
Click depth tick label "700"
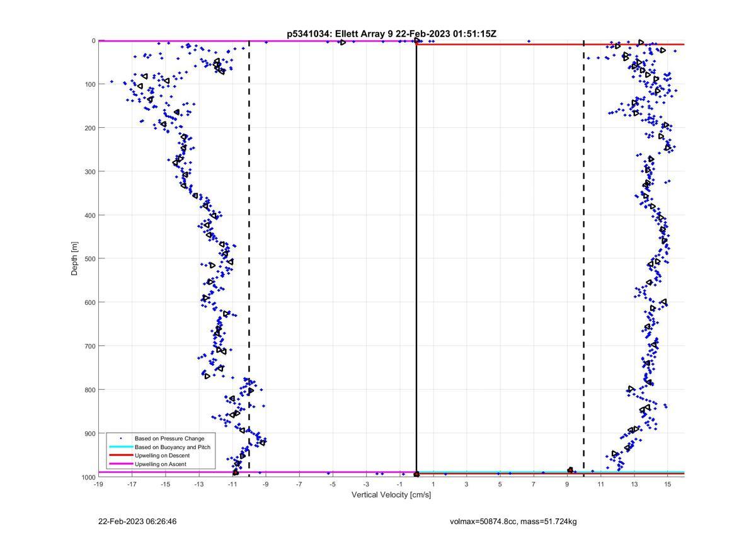point(90,346)
